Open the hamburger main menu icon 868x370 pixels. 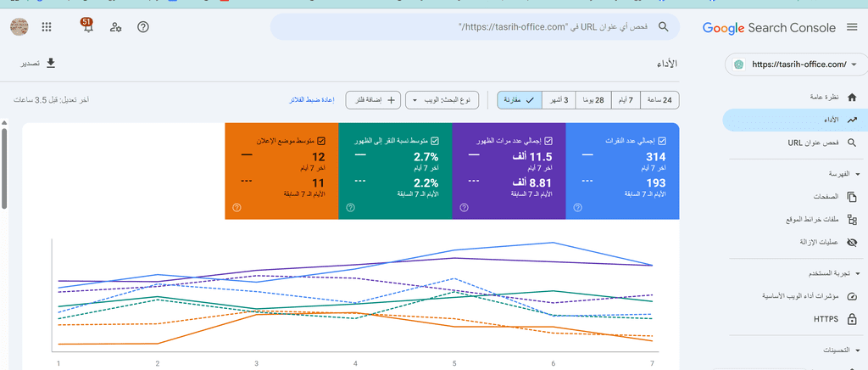coord(852,27)
